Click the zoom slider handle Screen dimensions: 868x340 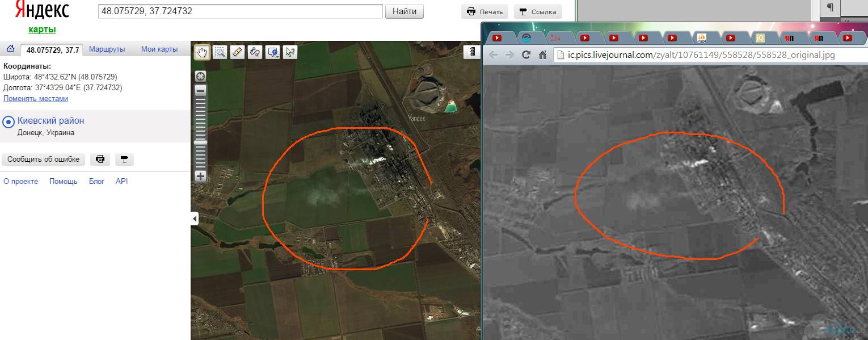[200, 142]
